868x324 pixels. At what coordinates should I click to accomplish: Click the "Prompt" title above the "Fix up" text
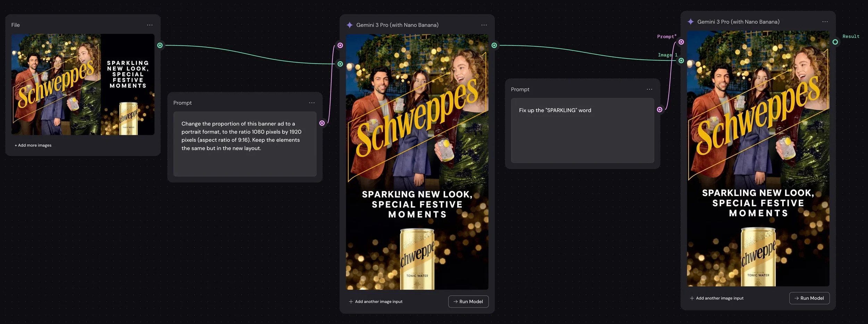pyautogui.click(x=520, y=89)
